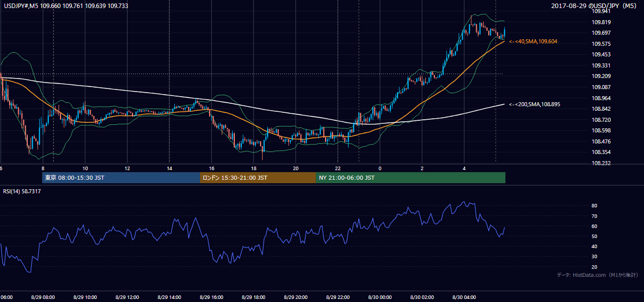
Task: Click the RSI(14) 58.7317 indicator label
Action: click(x=22, y=191)
